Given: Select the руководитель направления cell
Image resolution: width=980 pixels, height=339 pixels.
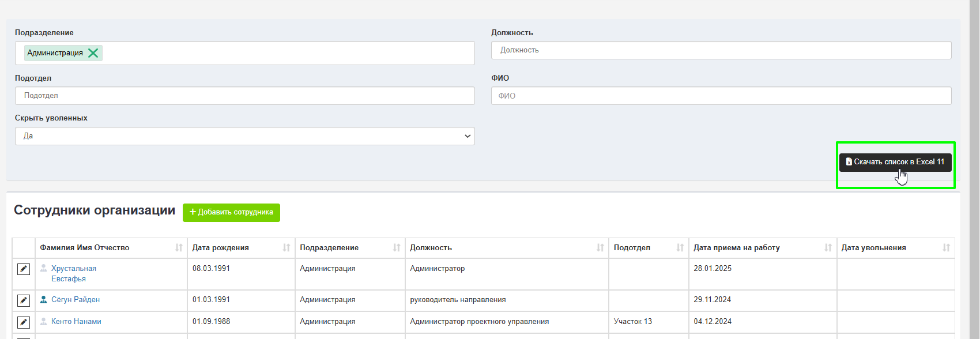Looking at the screenshot, I should (507, 300).
